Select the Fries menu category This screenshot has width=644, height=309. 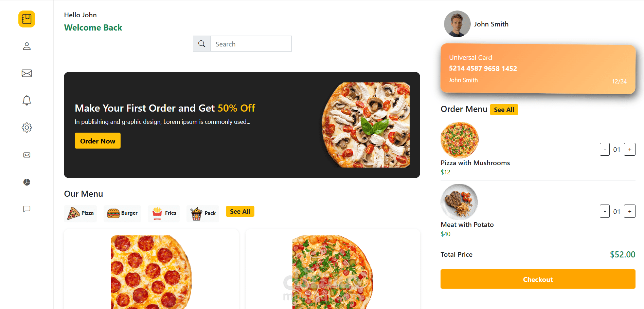point(164,213)
